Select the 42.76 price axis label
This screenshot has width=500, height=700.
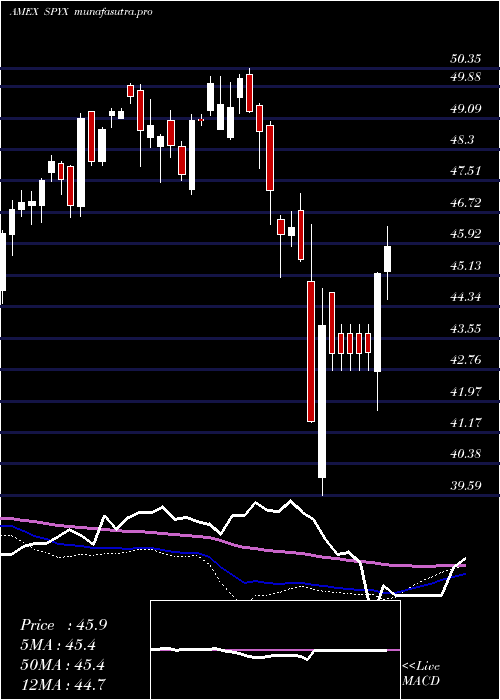[464, 359]
